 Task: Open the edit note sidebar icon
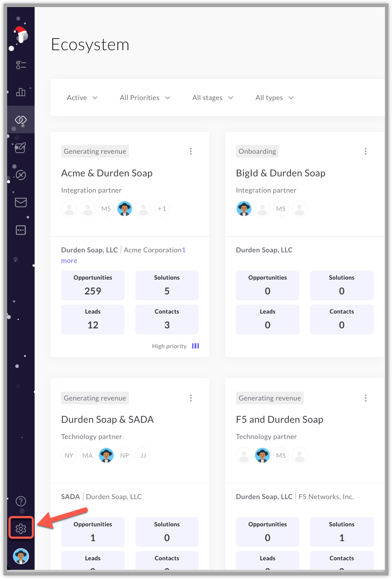(21, 147)
